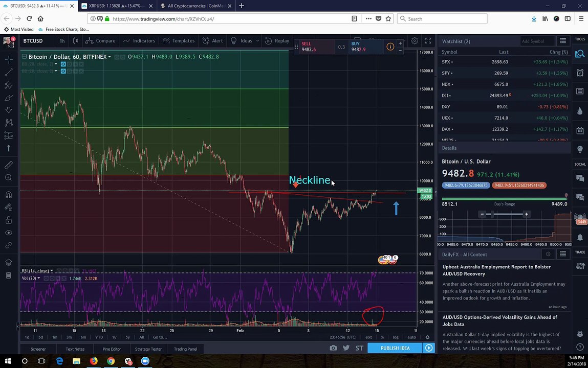The width and height of the screenshot is (588, 368).
Task: Open the Ideas toolbar dropdown arrow
Action: (257, 41)
